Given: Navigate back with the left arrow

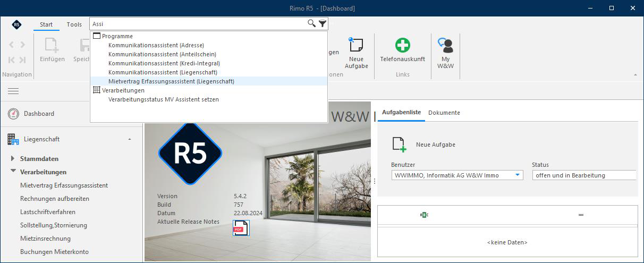Looking at the screenshot, I should pyautogui.click(x=12, y=45).
